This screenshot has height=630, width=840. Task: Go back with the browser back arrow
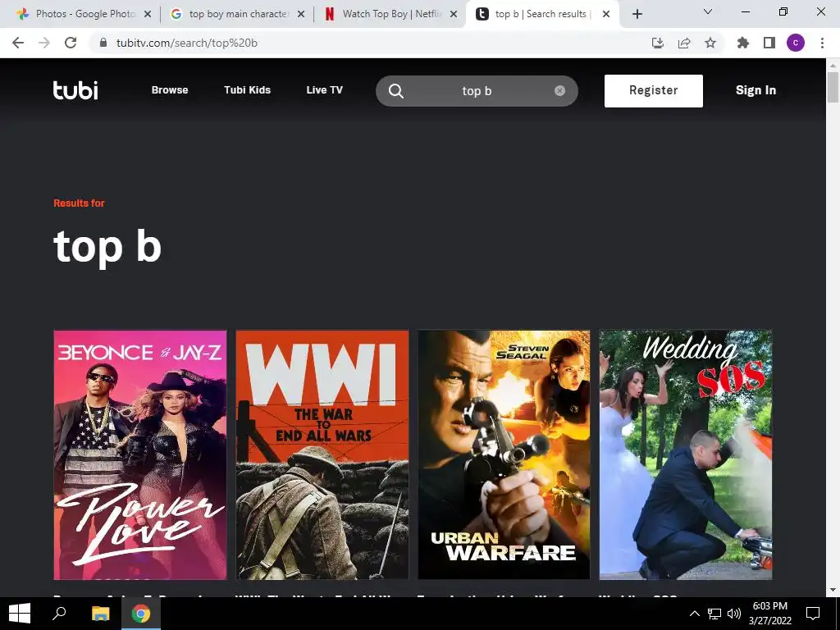(x=18, y=43)
